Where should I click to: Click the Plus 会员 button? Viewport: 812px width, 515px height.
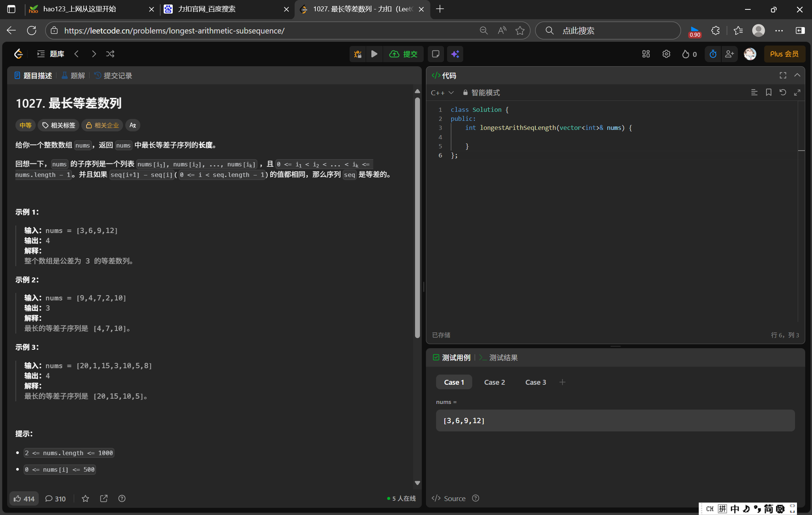(x=784, y=54)
